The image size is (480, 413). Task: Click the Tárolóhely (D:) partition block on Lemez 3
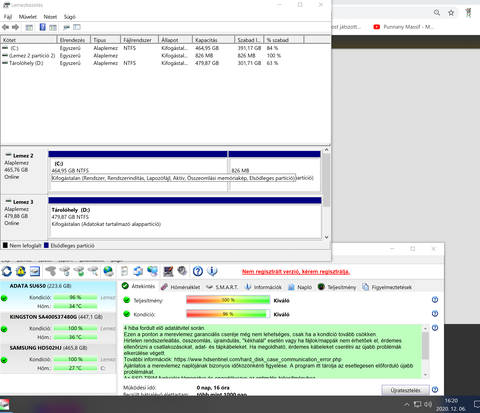[185, 218]
